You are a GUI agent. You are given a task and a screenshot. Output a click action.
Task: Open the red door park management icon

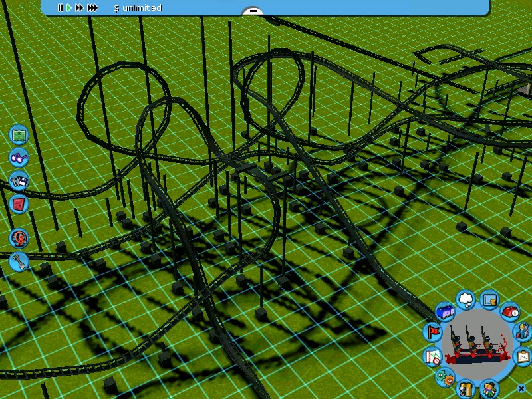click(19, 203)
